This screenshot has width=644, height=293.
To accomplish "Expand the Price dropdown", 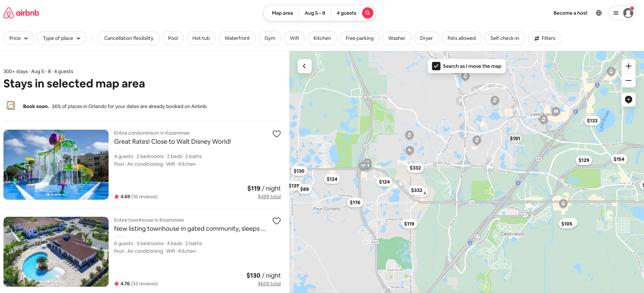I will 19,38.
